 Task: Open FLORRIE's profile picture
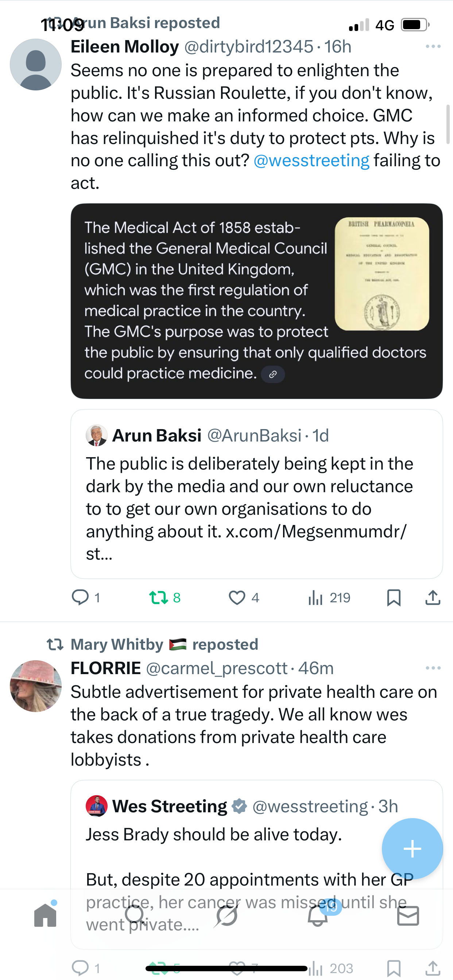(x=36, y=686)
